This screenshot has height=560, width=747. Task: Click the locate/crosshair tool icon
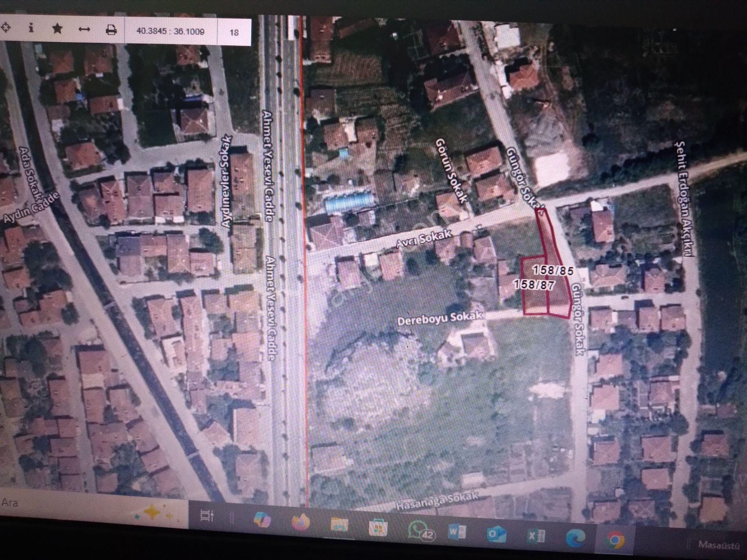point(5,28)
